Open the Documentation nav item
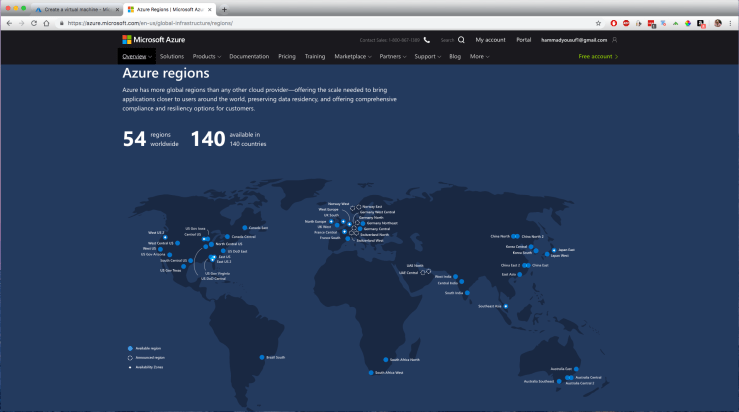 (249, 57)
